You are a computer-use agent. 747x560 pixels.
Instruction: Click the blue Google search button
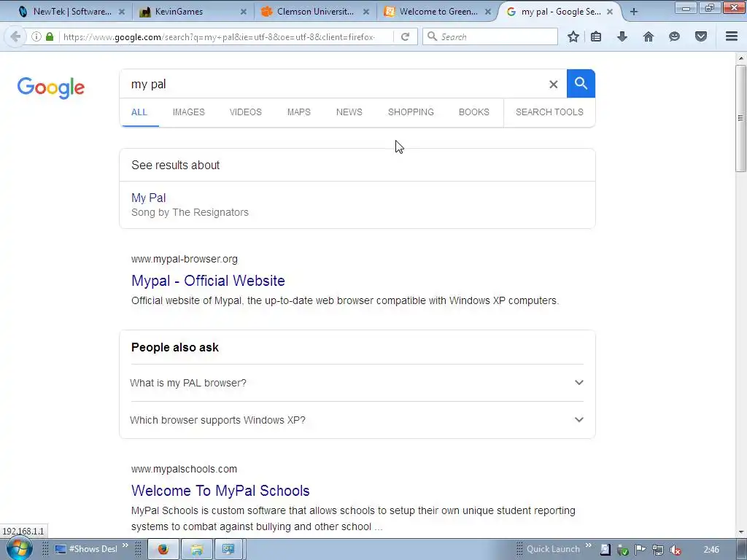click(x=581, y=83)
